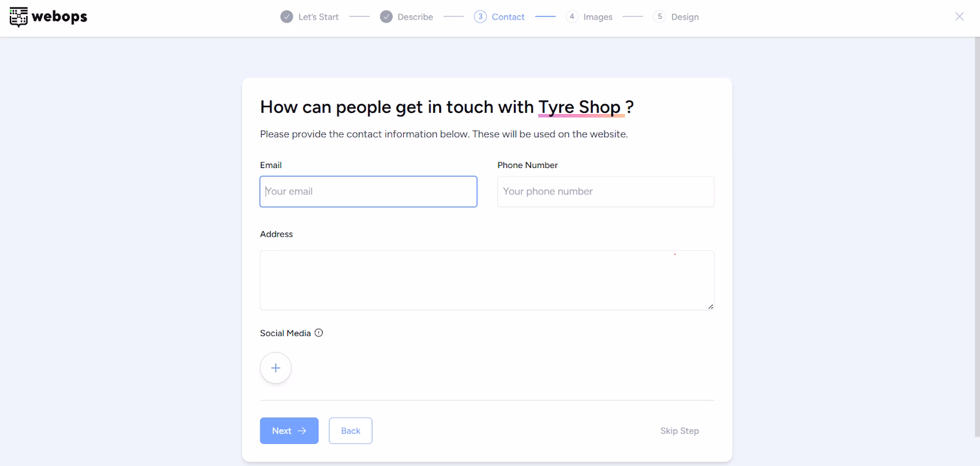This screenshot has height=466, width=980.
Task: Click the step 5 circle icon
Action: click(x=660, y=17)
